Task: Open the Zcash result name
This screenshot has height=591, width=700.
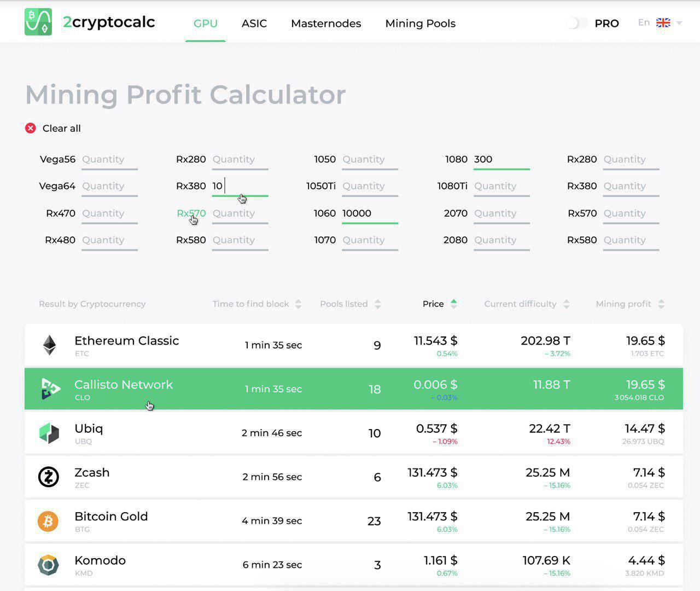Action: click(92, 472)
